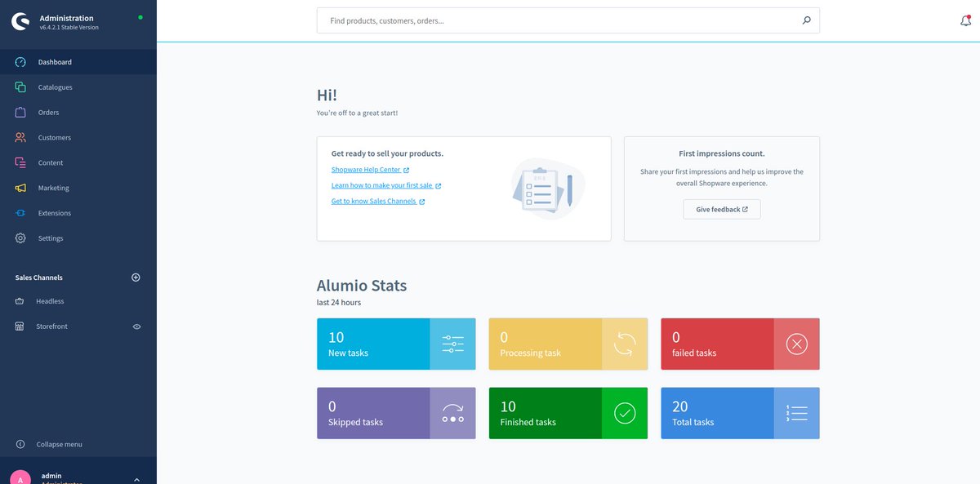This screenshot has height=484, width=980.
Task: Click the v6.4.2.1 Stable Version text
Action: pos(69,28)
